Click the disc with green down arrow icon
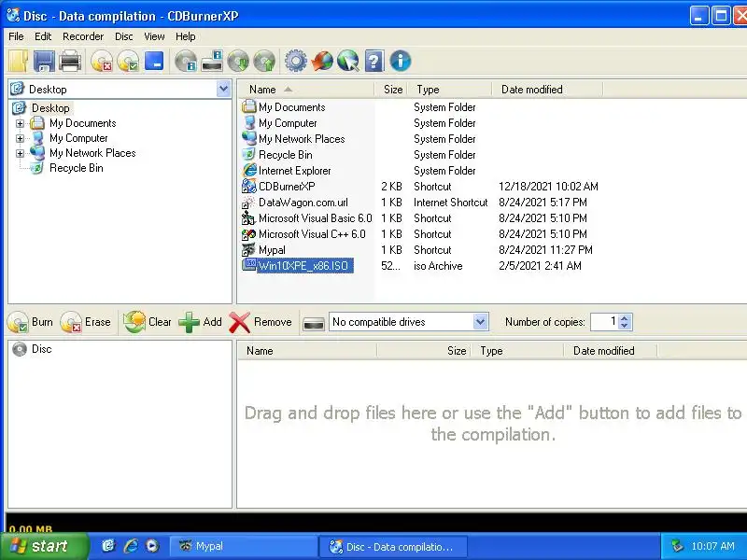This screenshot has width=747, height=560. tap(238, 61)
